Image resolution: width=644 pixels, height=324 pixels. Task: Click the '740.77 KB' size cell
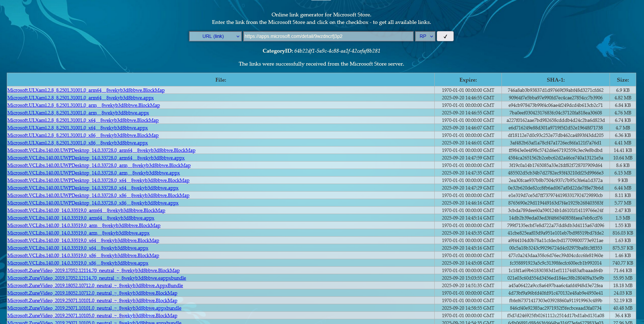tap(623, 263)
